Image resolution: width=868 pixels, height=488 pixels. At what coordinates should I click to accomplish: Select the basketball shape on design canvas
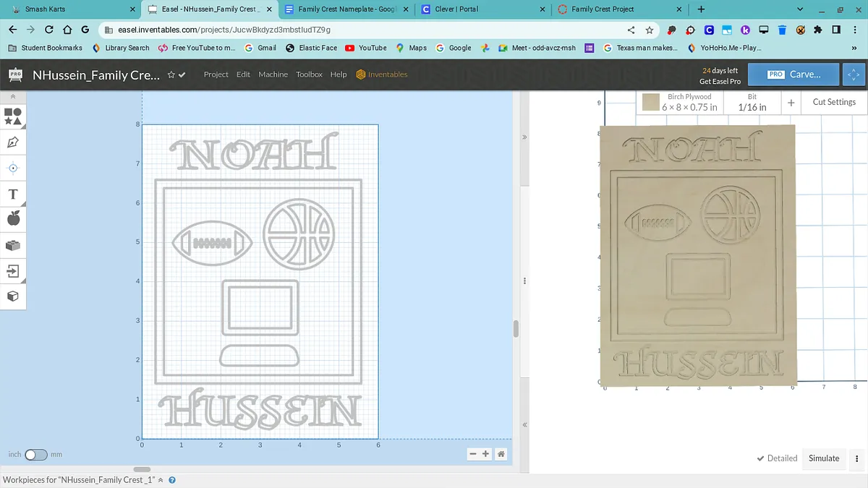299,234
